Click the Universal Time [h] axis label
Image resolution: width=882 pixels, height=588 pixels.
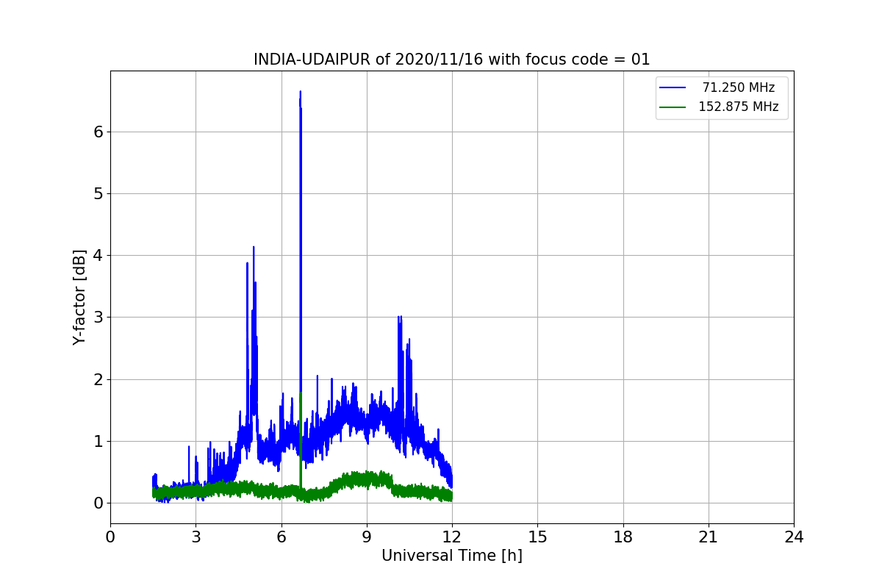coord(451,556)
